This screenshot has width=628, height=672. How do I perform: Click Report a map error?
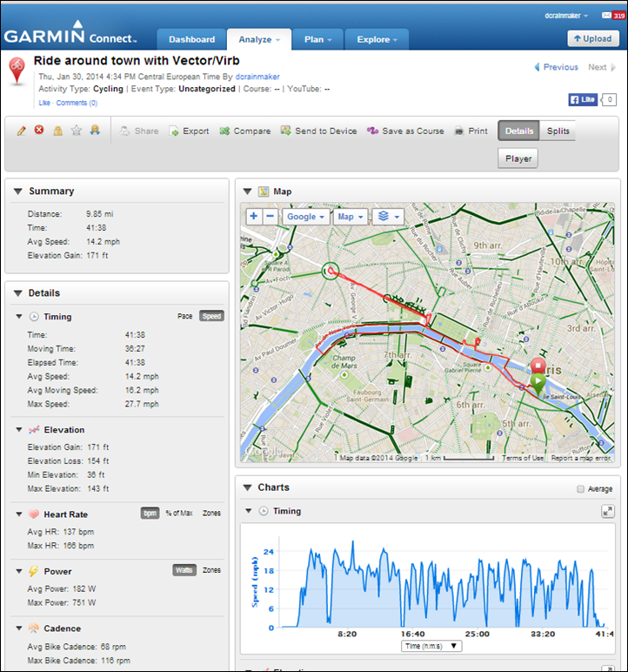click(x=580, y=458)
